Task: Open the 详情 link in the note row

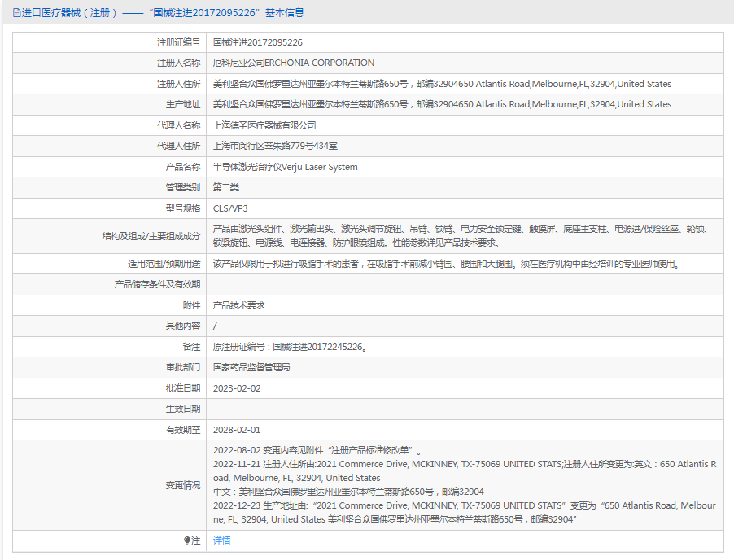Action: click(223, 540)
